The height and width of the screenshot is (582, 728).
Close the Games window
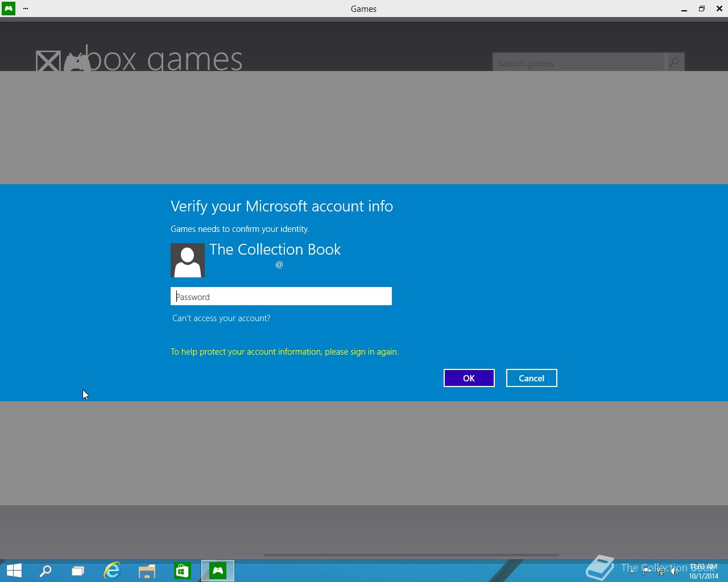pos(719,9)
